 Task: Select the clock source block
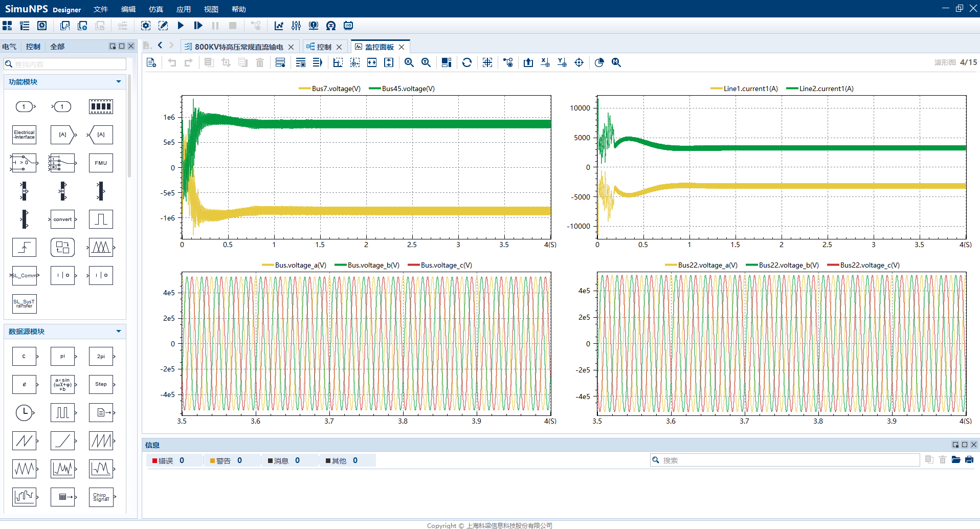[x=25, y=412]
